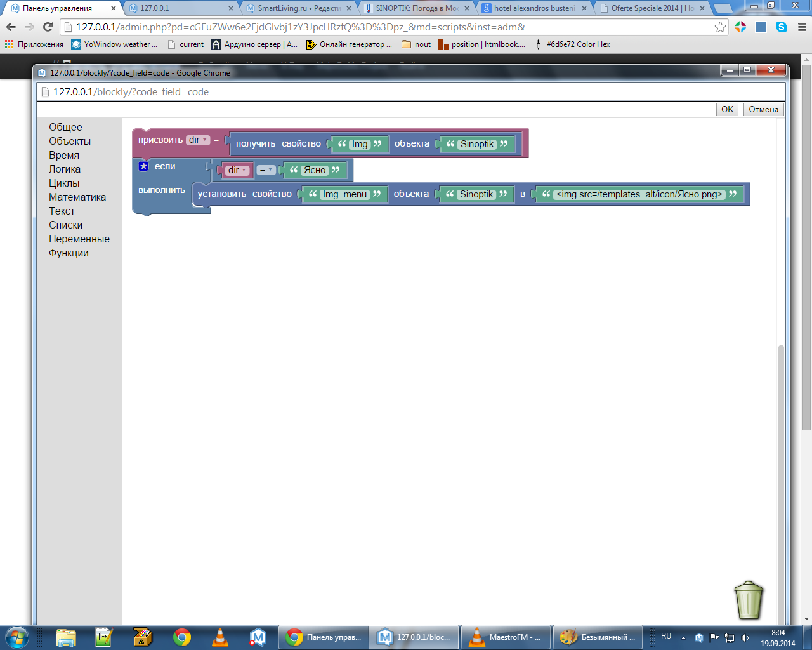Click the browser Back arrow

[11, 27]
